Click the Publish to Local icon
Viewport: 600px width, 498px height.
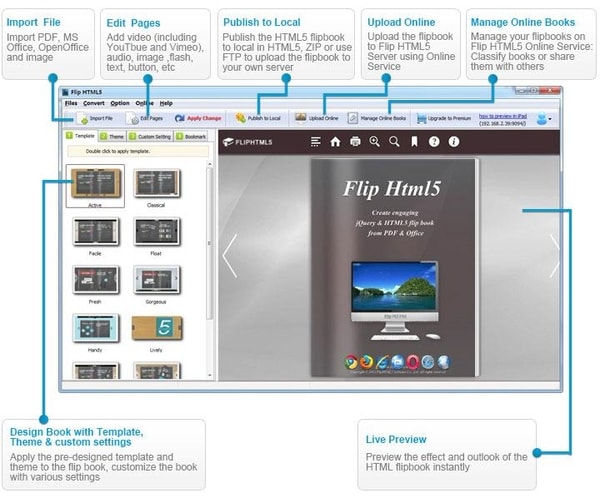[241, 118]
